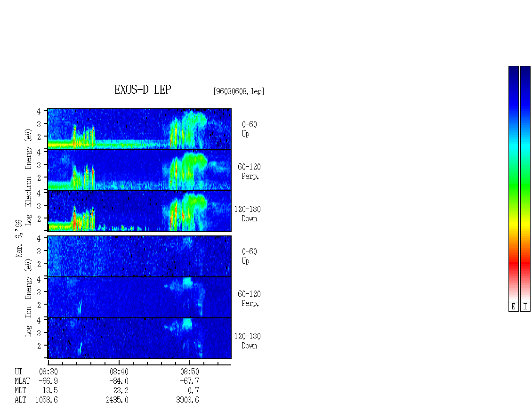Viewport: 532px width, 412px height.
Task: Click the ion 0-60 Up spectrogram panel
Action: tap(139, 256)
